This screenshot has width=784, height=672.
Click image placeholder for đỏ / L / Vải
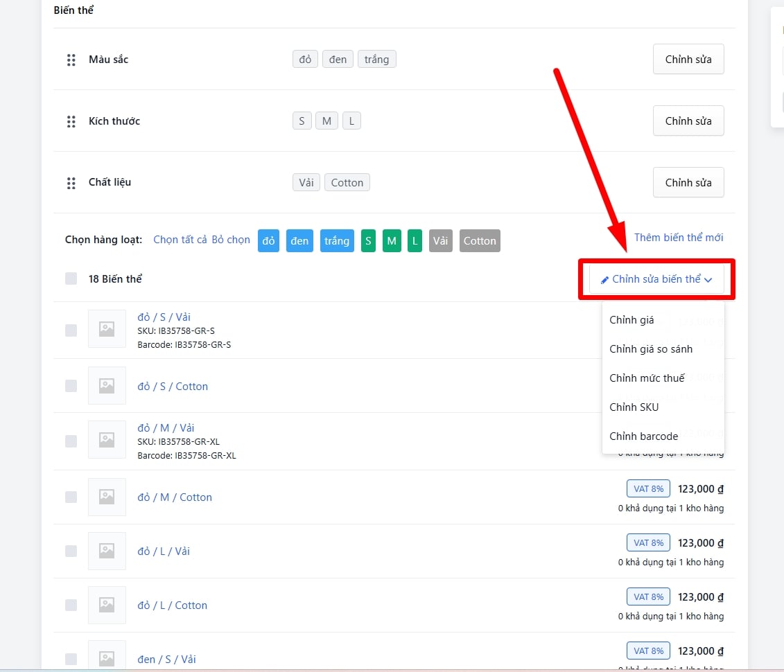107,551
